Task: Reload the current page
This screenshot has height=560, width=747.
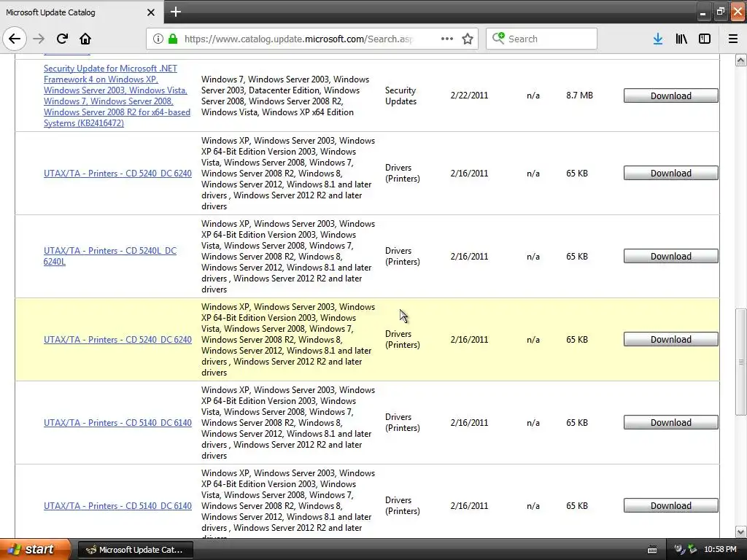Action: [62, 39]
